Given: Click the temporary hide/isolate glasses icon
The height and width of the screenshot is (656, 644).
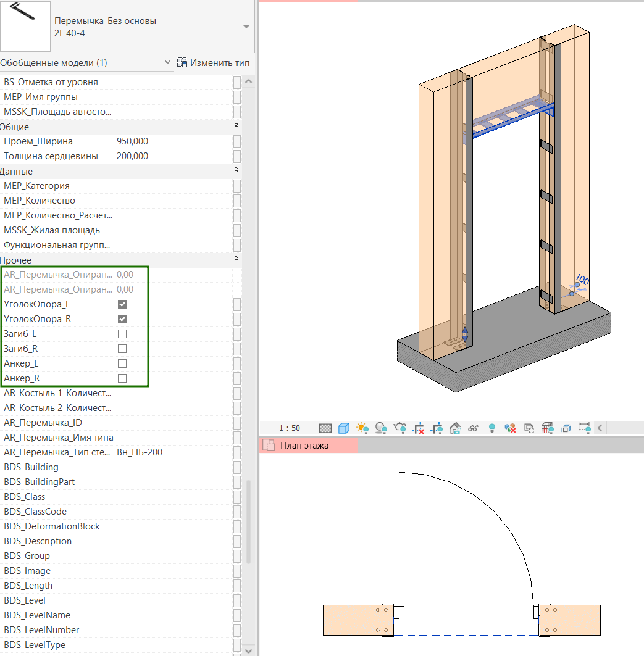Looking at the screenshot, I should tap(474, 428).
